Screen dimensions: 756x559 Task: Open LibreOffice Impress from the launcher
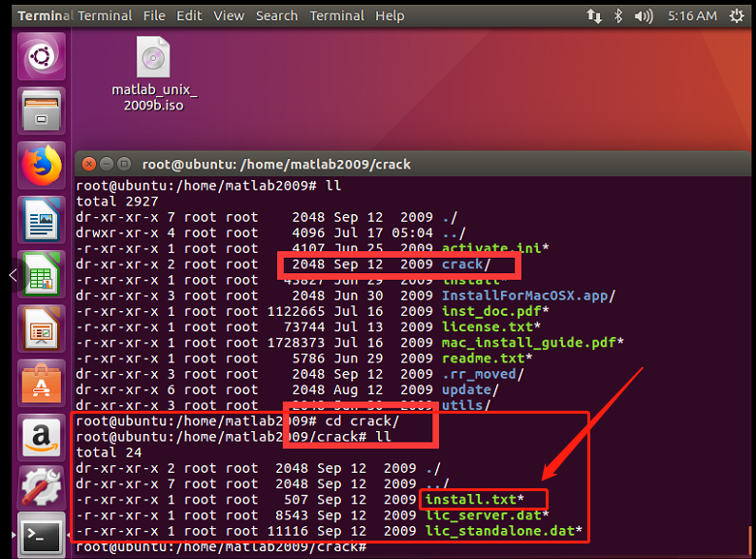coord(42,328)
